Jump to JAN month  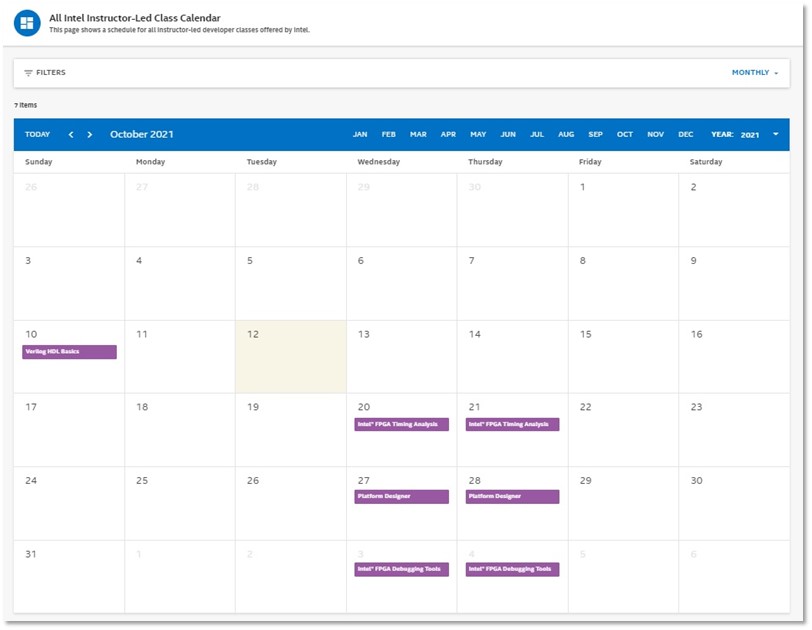(360, 135)
